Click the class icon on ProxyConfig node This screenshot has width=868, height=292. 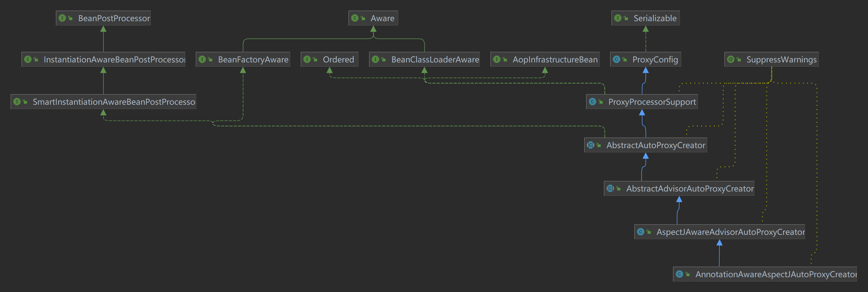pos(617,59)
